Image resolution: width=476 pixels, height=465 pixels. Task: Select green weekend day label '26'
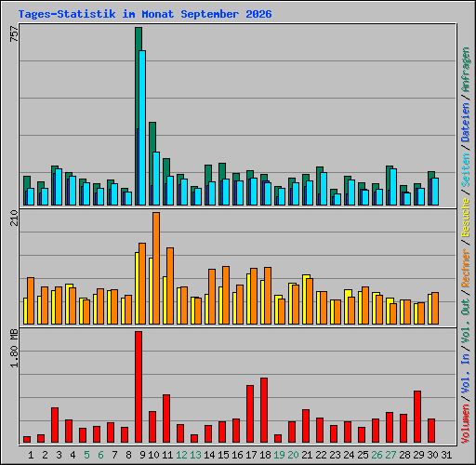pyautogui.click(x=377, y=455)
